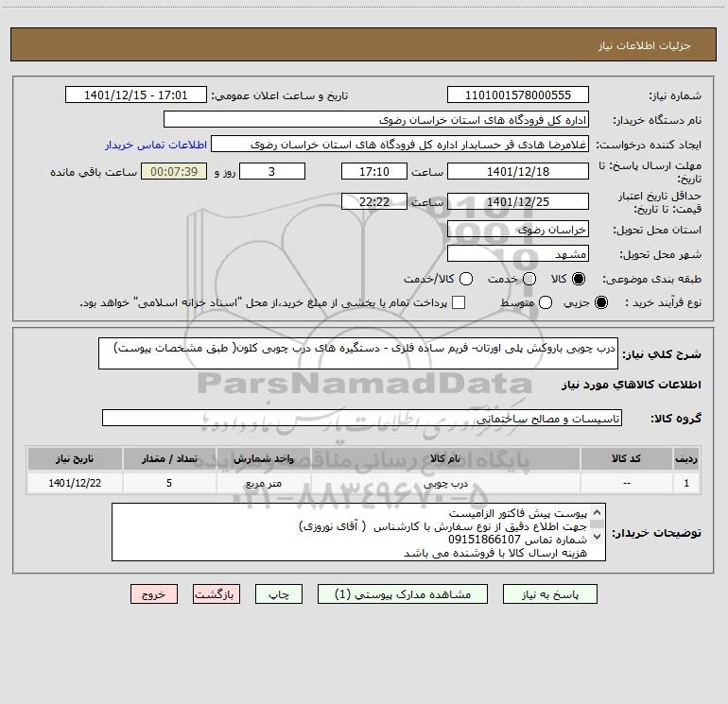
Task: Click the ردیف column header
Action: coord(686,458)
